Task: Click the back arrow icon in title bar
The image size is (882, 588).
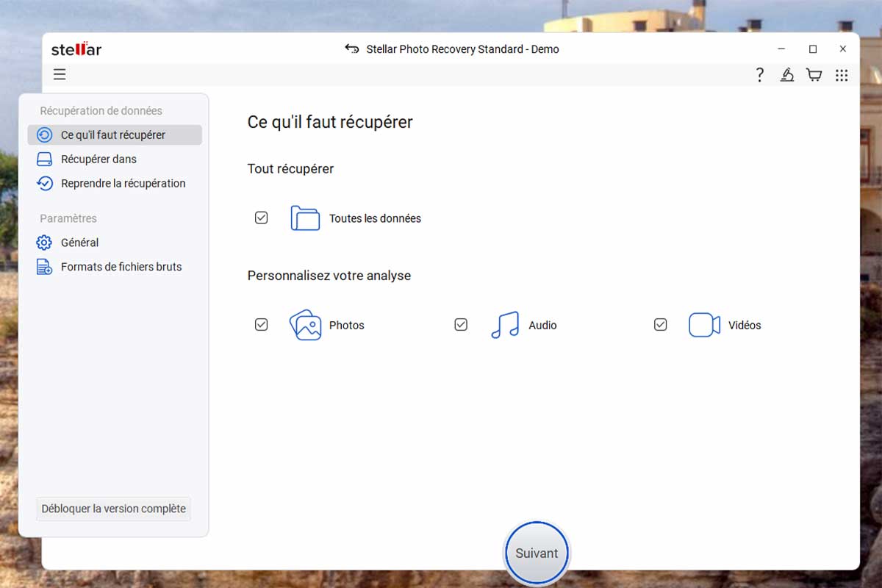Action: [x=351, y=49]
